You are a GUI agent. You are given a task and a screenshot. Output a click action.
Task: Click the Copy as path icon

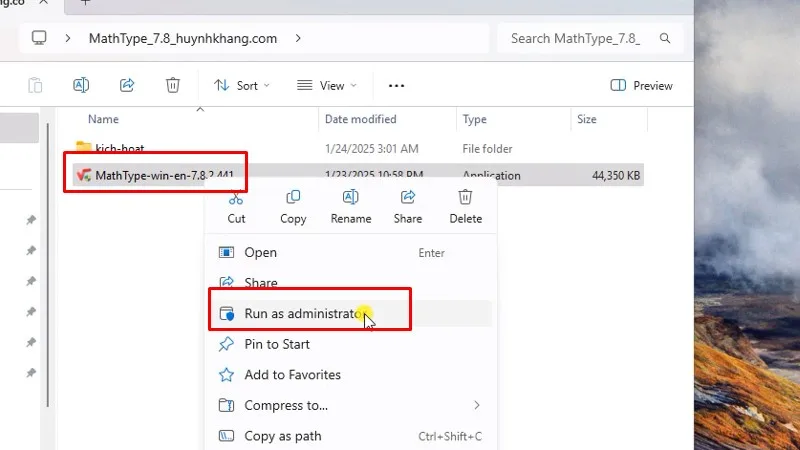pos(226,436)
